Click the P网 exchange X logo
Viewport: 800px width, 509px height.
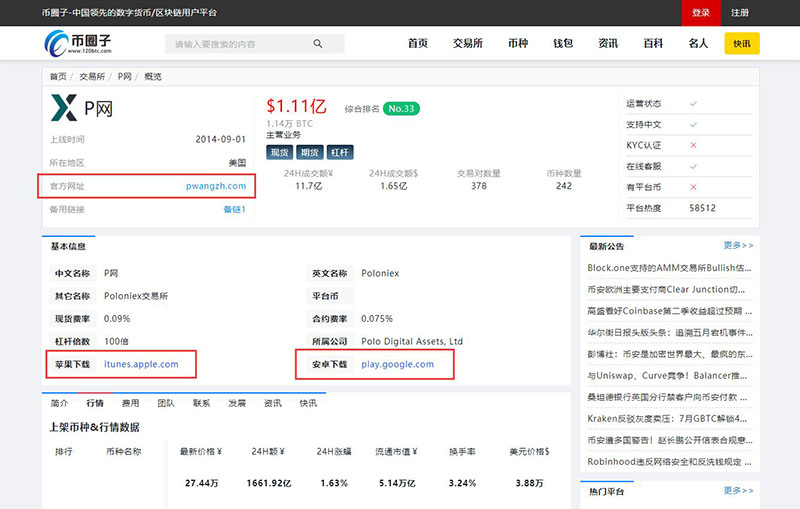tap(64, 108)
